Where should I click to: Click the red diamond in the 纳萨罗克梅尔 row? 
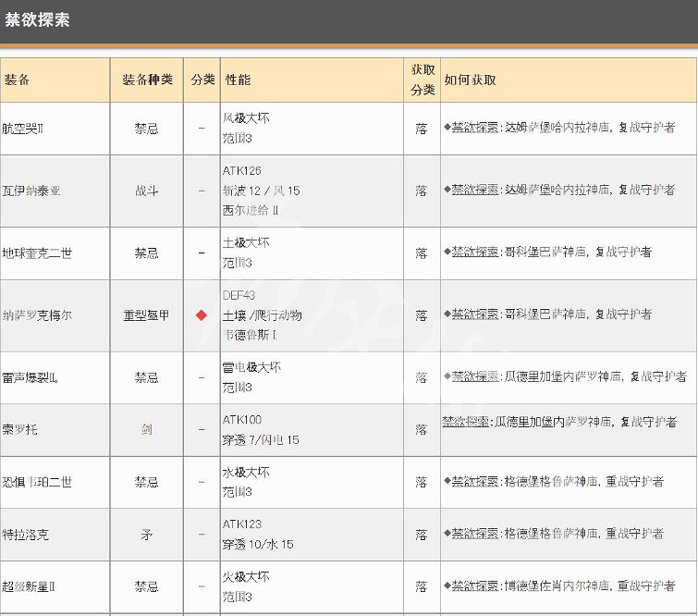pos(202,315)
